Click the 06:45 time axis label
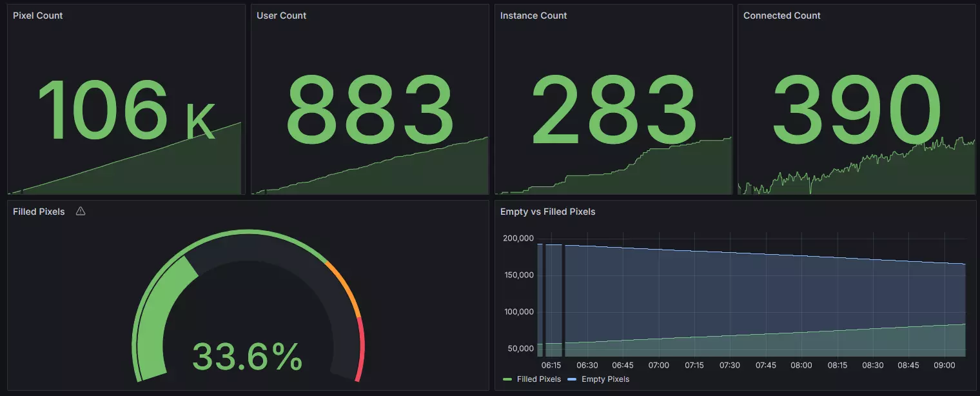Image resolution: width=980 pixels, height=396 pixels. click(623, 365)
